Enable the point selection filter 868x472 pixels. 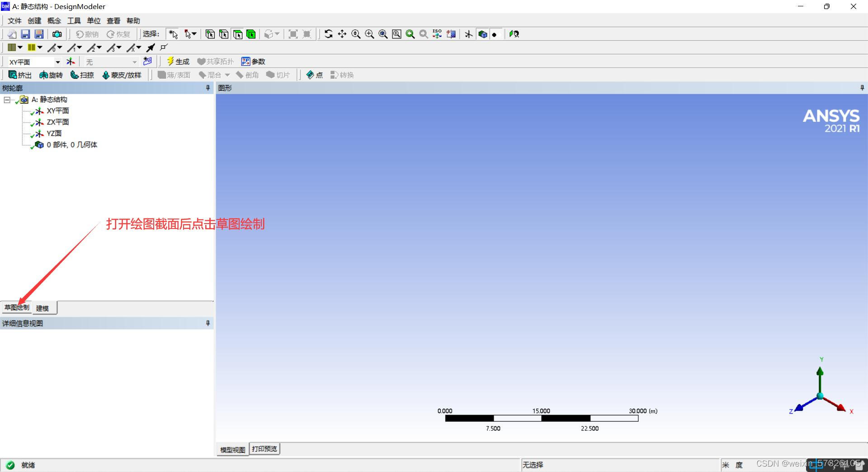(x=210, y=34)
